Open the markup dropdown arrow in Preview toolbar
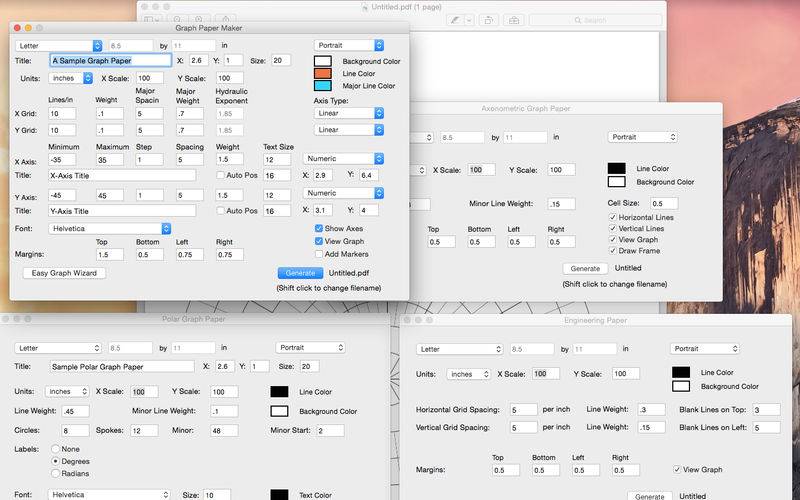800x500 pixels. pos(469,20)
